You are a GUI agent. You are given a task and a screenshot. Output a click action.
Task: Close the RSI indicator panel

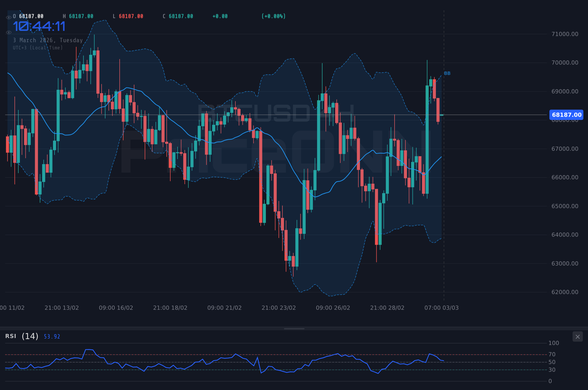[577, 336]
